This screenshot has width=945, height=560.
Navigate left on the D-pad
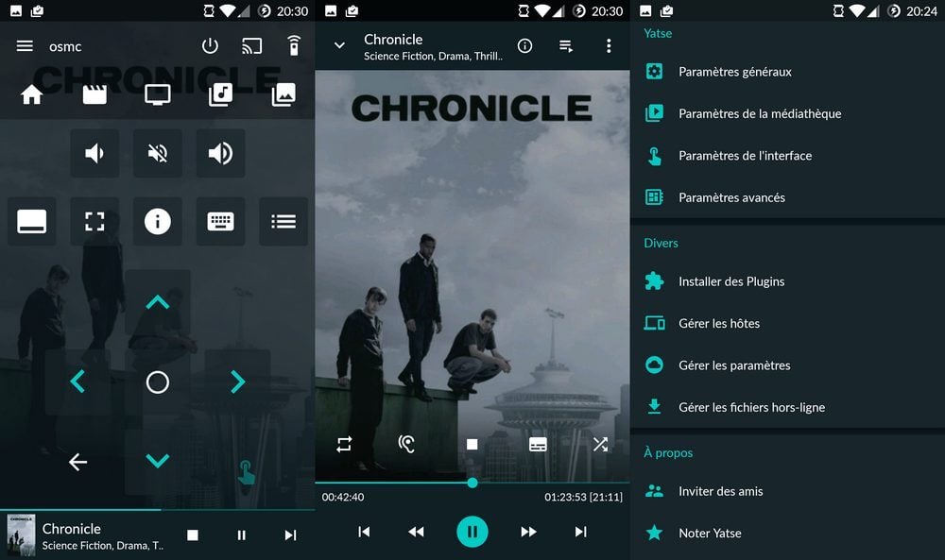[77, 382]
